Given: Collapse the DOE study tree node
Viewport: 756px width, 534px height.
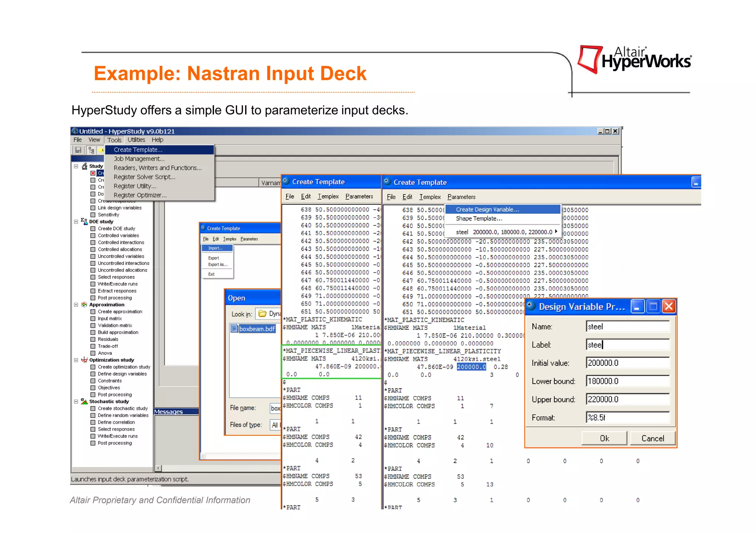Looking at the screenshot, I should point(76,221).
